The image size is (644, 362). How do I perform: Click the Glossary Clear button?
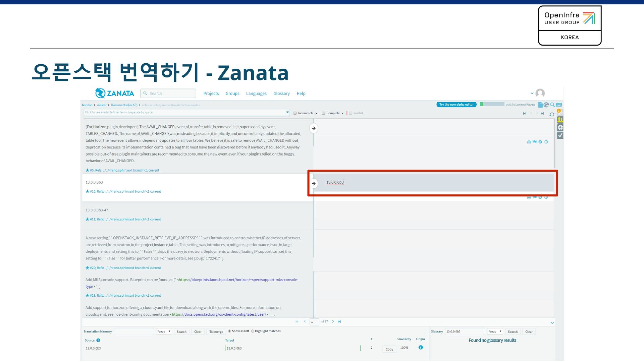coord(529,331)
